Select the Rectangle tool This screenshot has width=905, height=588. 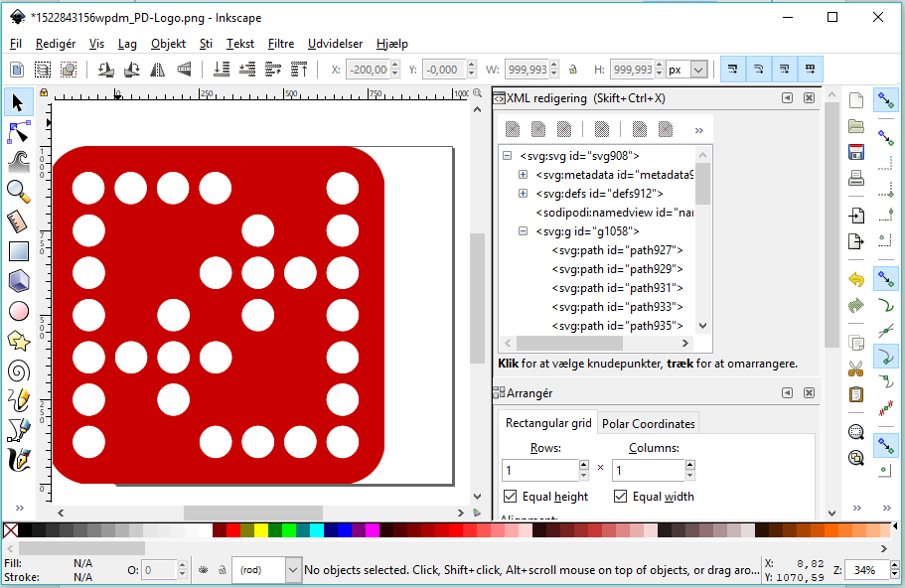19,251
